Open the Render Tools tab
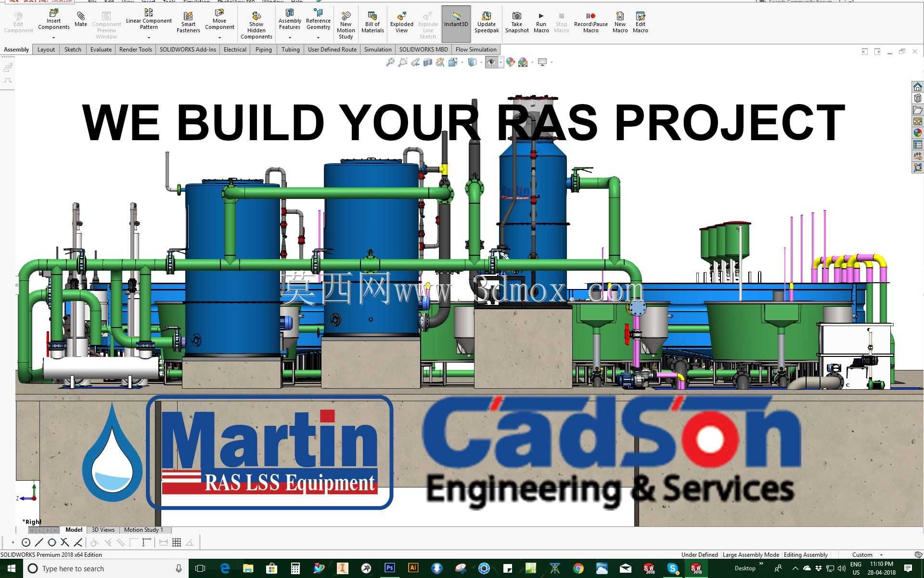 click(x=136, y=50)
